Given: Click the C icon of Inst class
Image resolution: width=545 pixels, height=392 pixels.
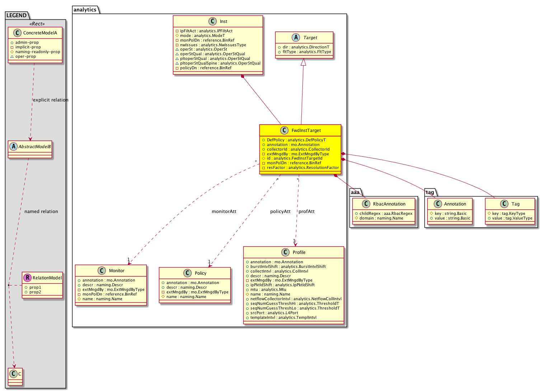Looking at the screenshot, I should tap(213, 22).
